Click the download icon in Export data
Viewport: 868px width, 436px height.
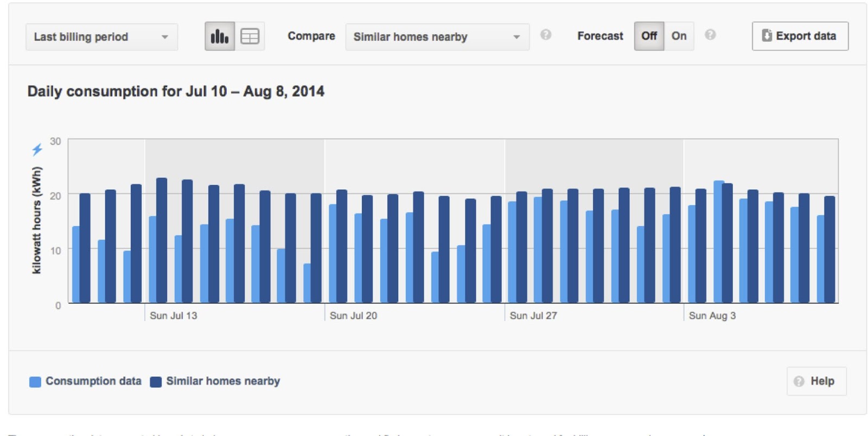(x=767, y=36)
